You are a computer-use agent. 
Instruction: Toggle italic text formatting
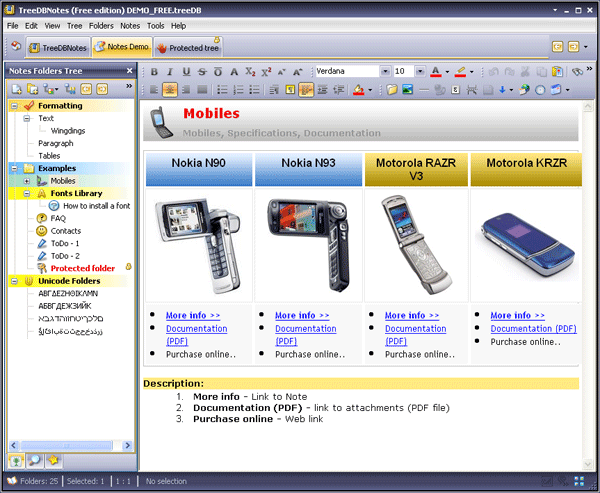click(x=171, y=71)
